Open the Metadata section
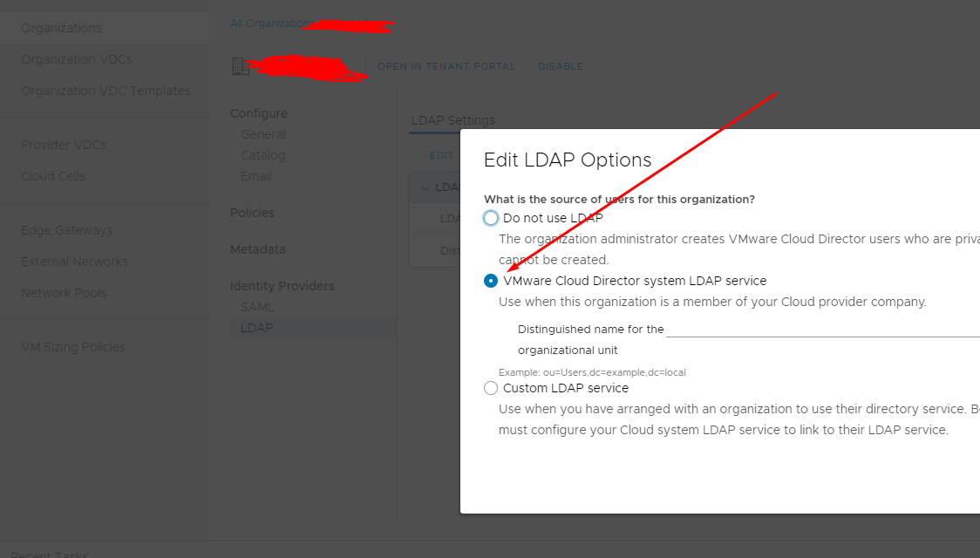 point(258,249)
